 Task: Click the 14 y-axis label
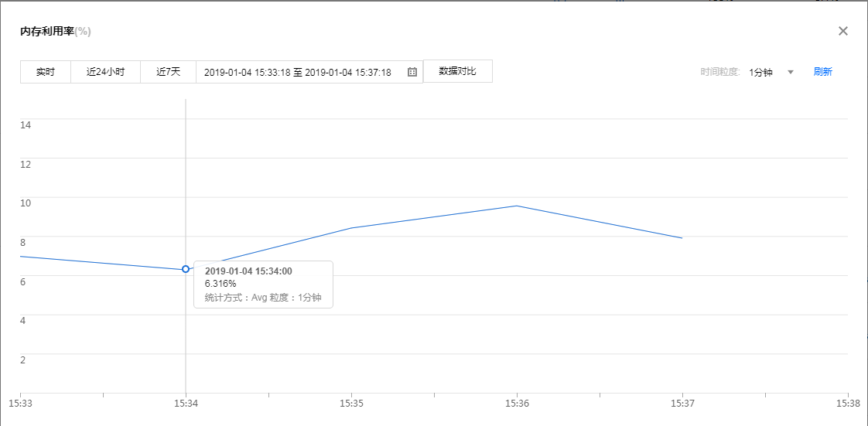click(x=25, y=124)
